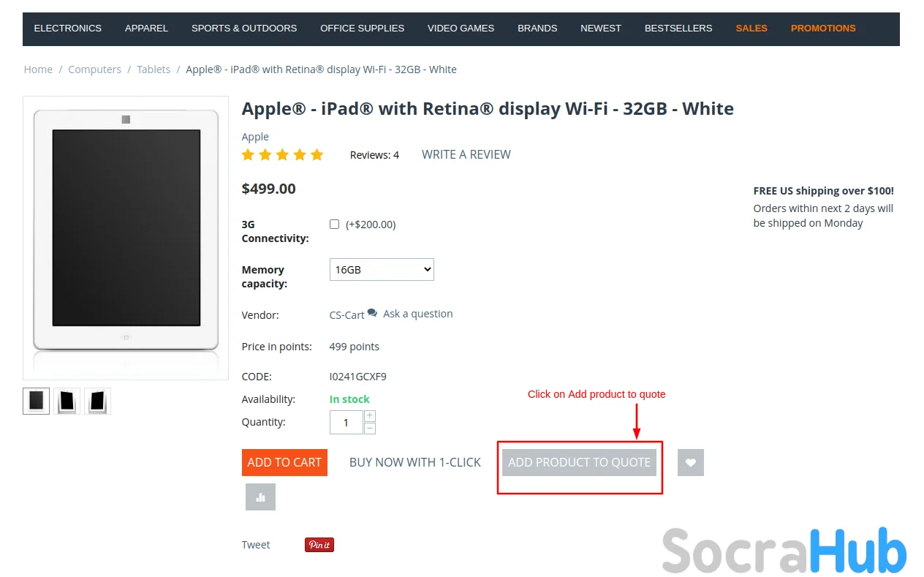The width and height of the screenshot is (924, 577).
Task: Click the Add to Cart button
Action: pyautogui.click(x=284, y=462)
